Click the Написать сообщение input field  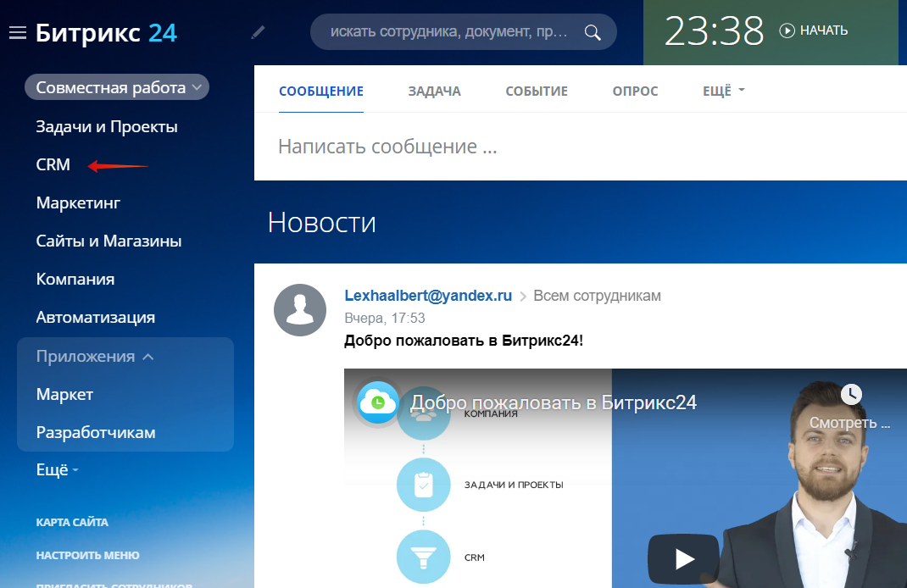click(580, 147)
